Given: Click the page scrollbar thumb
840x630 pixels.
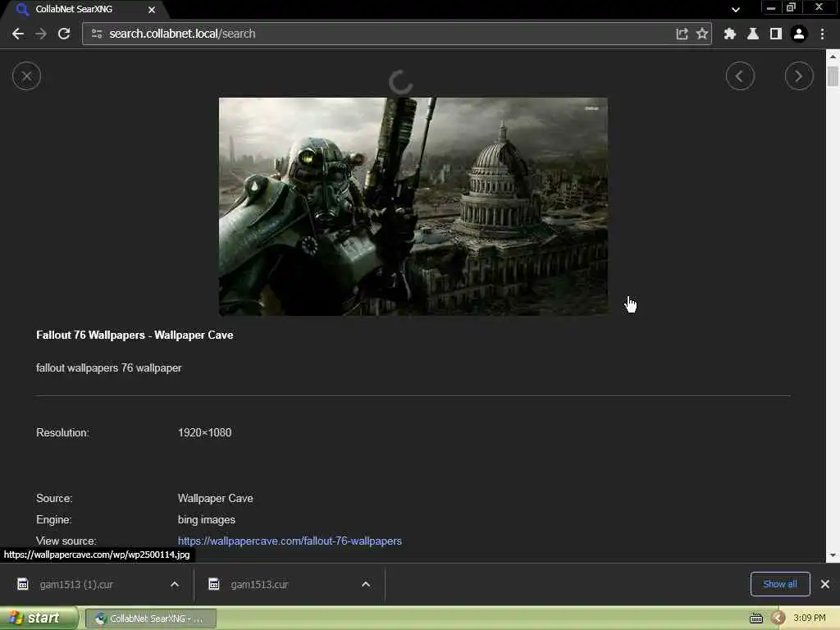Looking at the screenshot, I should tap(833, 75).
